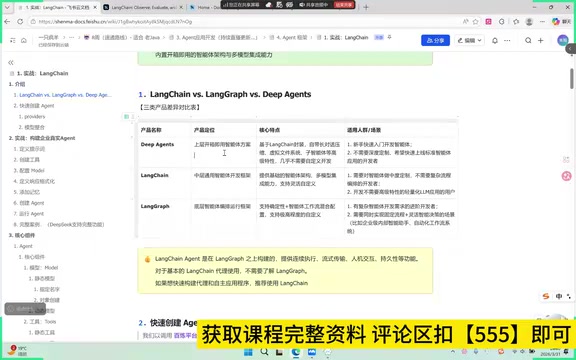Viewport: 576px width, 360px height.
Task: Jump to outline item 6. 创建 Agent
Action: [x=29, y=203]
